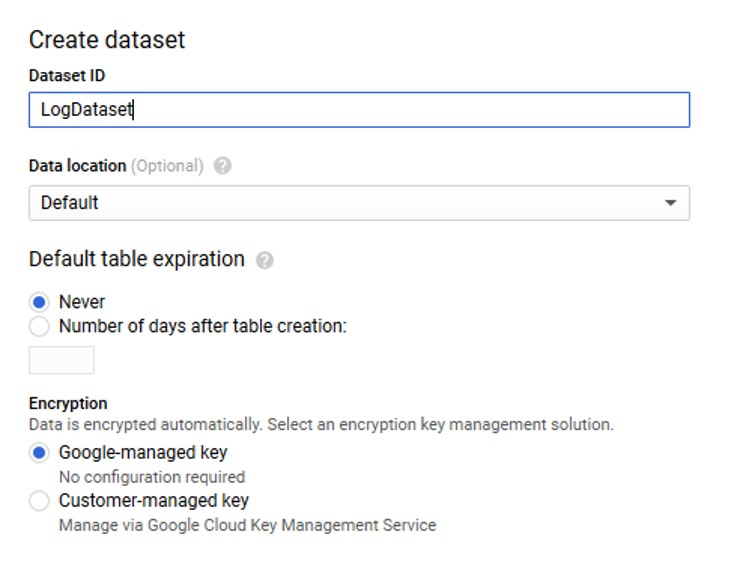The width and height of the screenshot is (749, 571).
Task: Open the Data location dropdown
Action: (x=359, y=203)
